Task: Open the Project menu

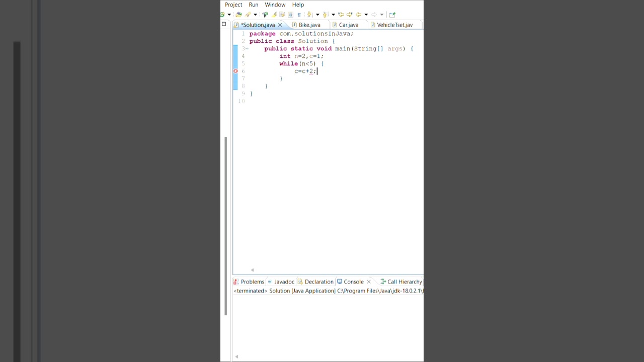Action: pyautogui.click(x=233, y=5)
